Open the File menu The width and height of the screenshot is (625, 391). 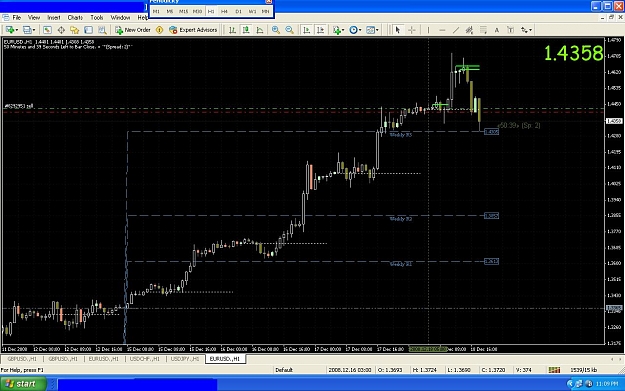(x=17, y=18)
